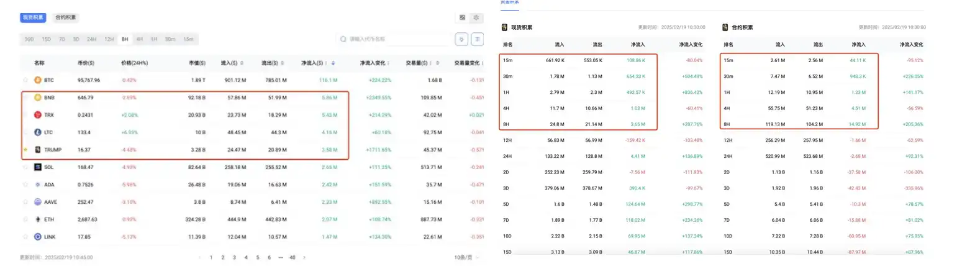The width and height of the screenshot is (980, 266).
Task: Sort by 流入($) column arrows
Action: [x=242, y=63]
